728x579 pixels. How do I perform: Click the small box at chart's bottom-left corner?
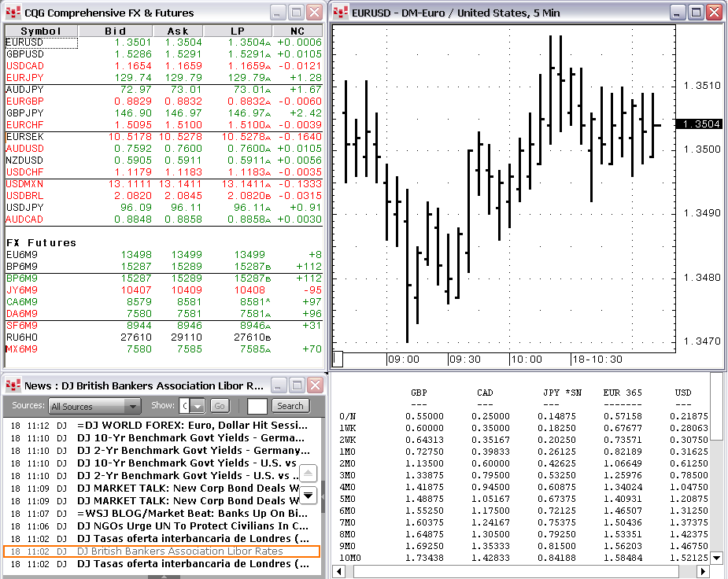(338, 360)
